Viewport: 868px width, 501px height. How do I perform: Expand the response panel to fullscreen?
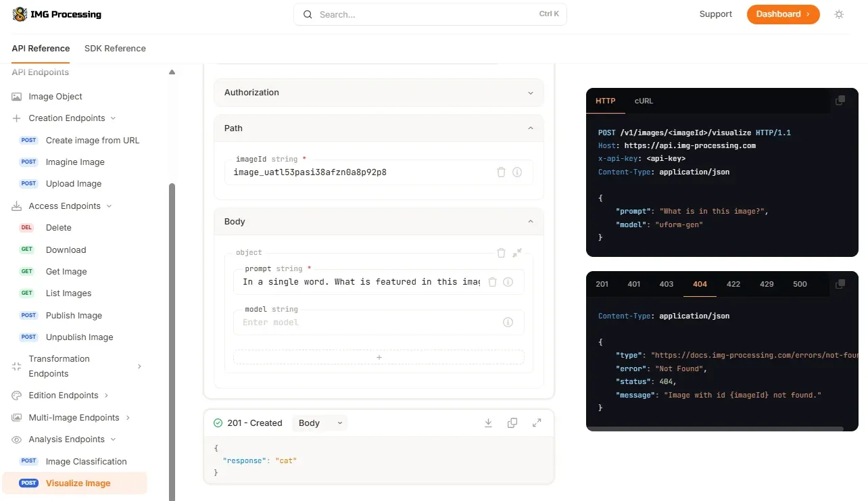(537, 423)
